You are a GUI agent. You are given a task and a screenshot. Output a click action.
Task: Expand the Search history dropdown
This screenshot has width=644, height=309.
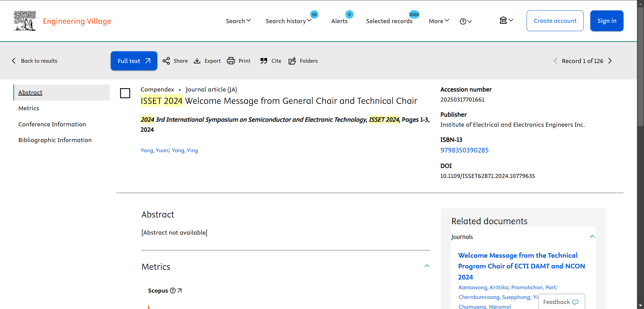[x=288, y=21]
